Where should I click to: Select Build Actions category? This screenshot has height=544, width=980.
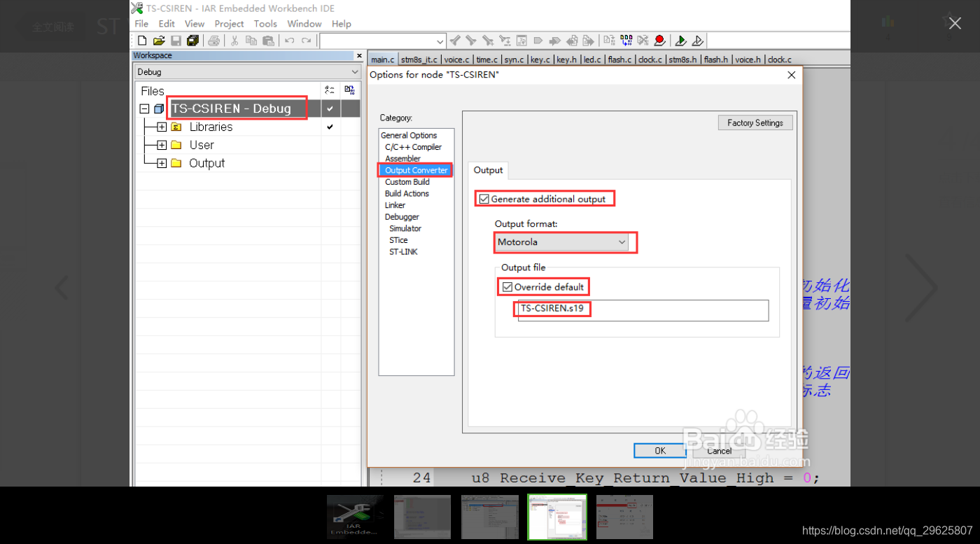click(x=407, y=193)
